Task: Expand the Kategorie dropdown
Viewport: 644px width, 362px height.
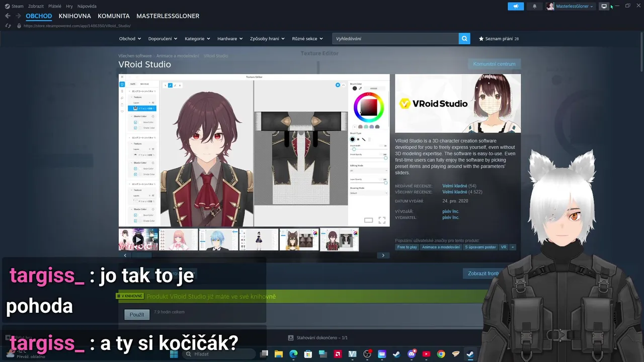Action: pyautogui.click(x=197, y=39)
